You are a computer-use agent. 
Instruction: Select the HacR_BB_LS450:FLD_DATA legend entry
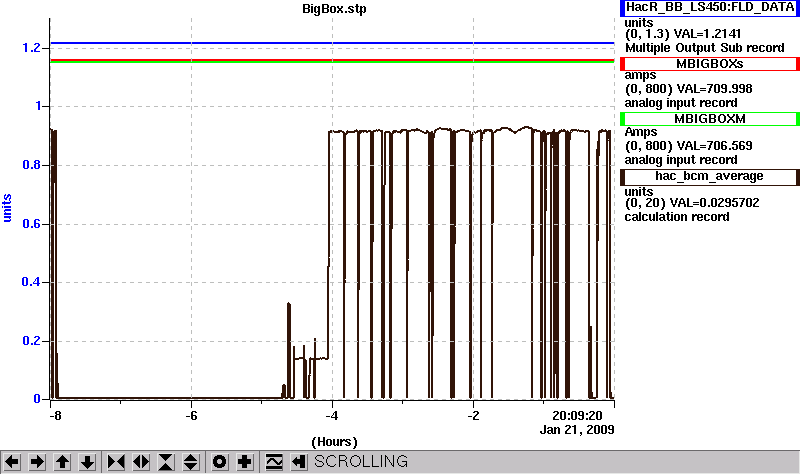[x=710, y=8]
